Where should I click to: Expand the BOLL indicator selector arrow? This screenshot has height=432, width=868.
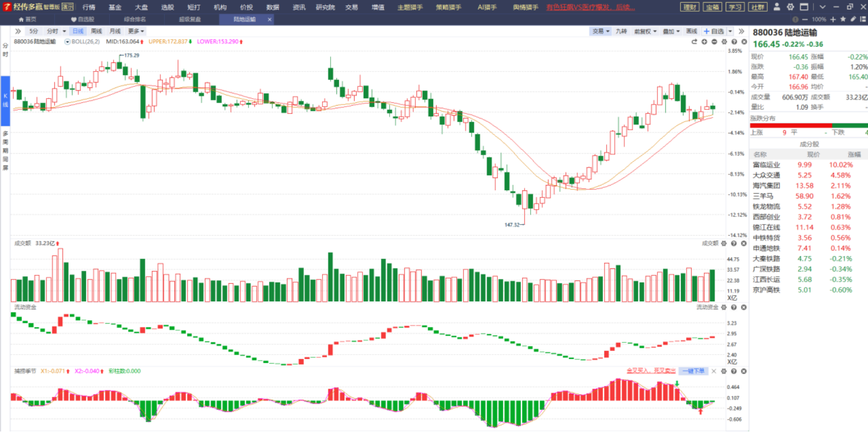pyautogui.click(x=67, y=42)
